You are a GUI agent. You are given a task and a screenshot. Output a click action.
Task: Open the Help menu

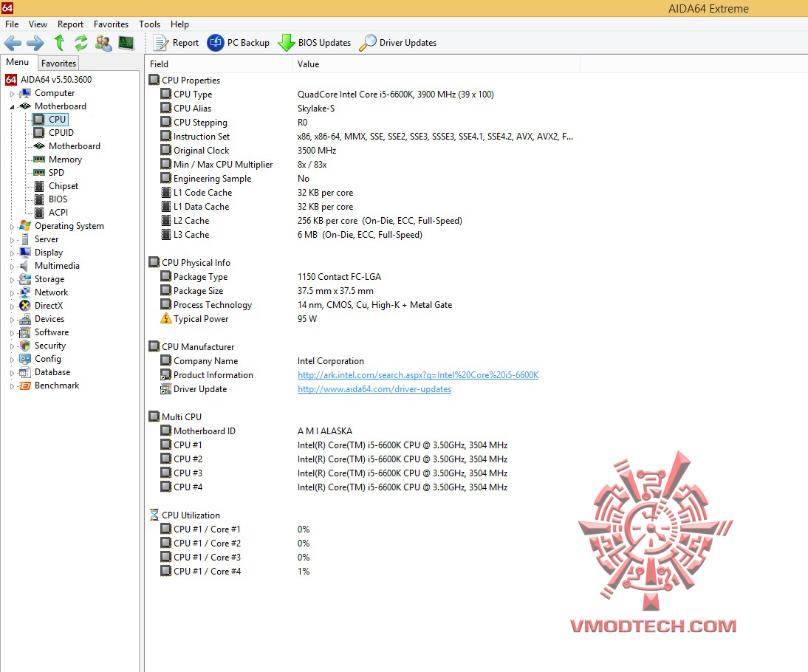pos(179,24)
